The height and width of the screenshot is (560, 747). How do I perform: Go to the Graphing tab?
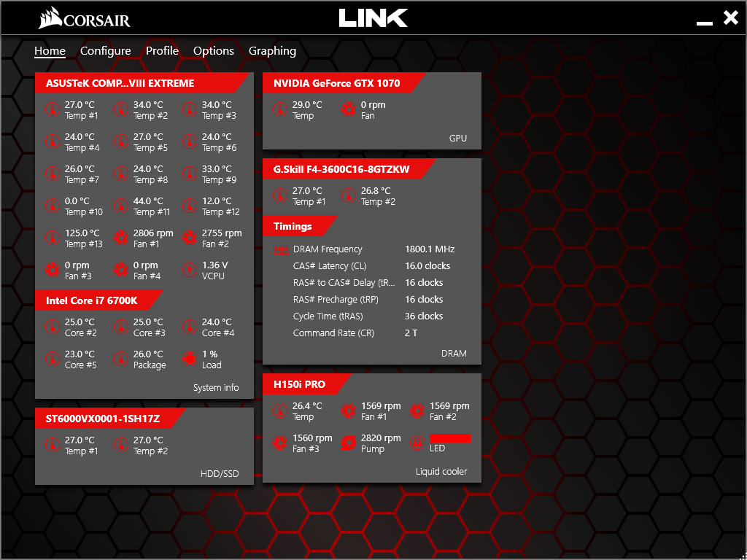pyautogui.click(x=273, y=51)
